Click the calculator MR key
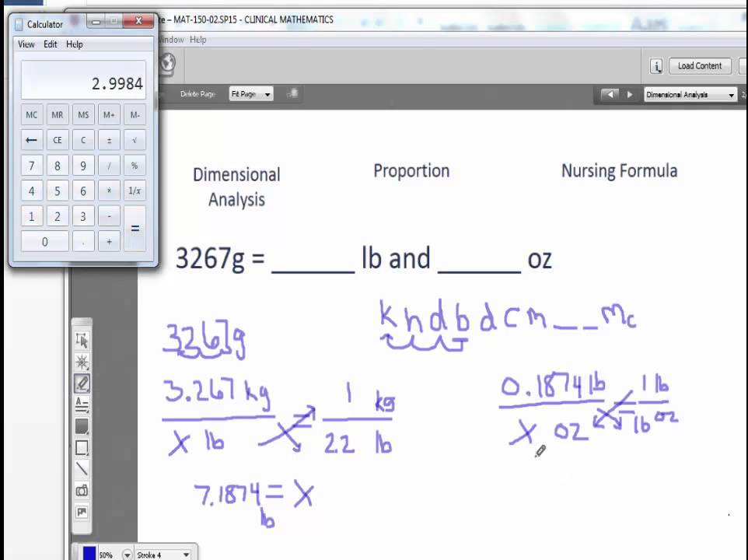 (x=58, y=115)
